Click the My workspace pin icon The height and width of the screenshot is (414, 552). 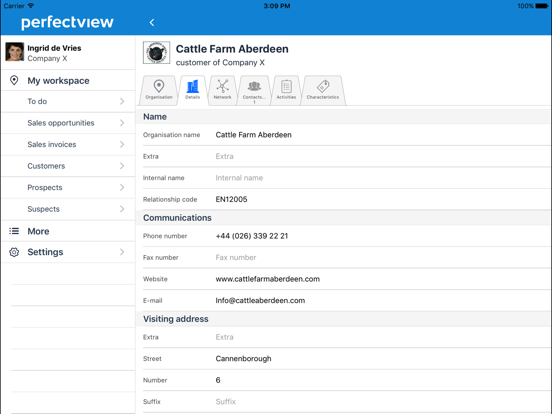[14, 80]
